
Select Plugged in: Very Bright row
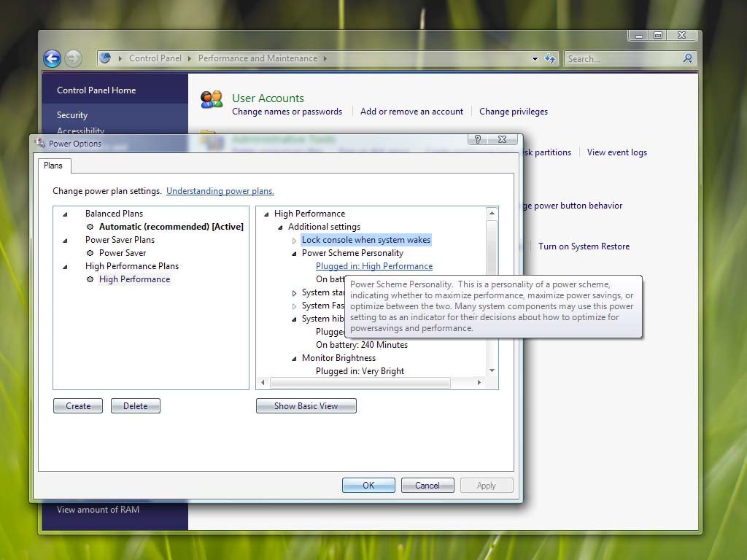click(360, 371)
